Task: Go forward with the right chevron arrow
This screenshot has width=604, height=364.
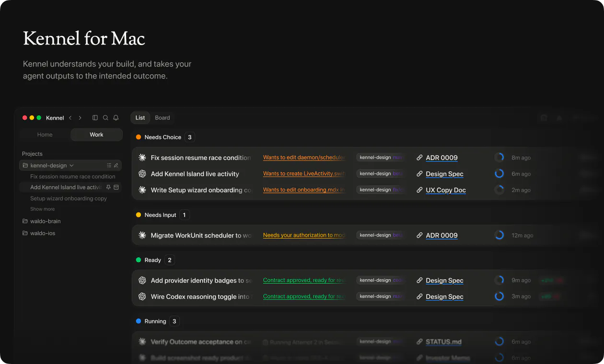Action: coord(80,118)
